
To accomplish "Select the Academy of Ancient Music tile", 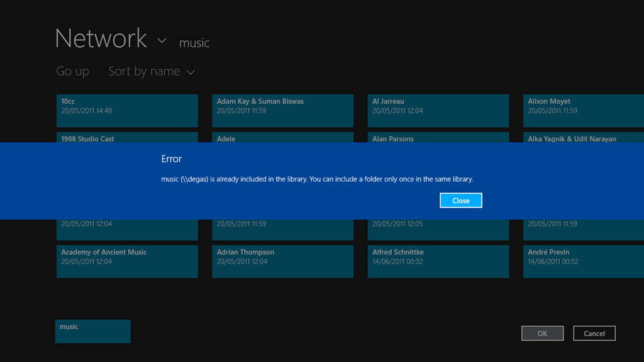I will click(127, 261).
